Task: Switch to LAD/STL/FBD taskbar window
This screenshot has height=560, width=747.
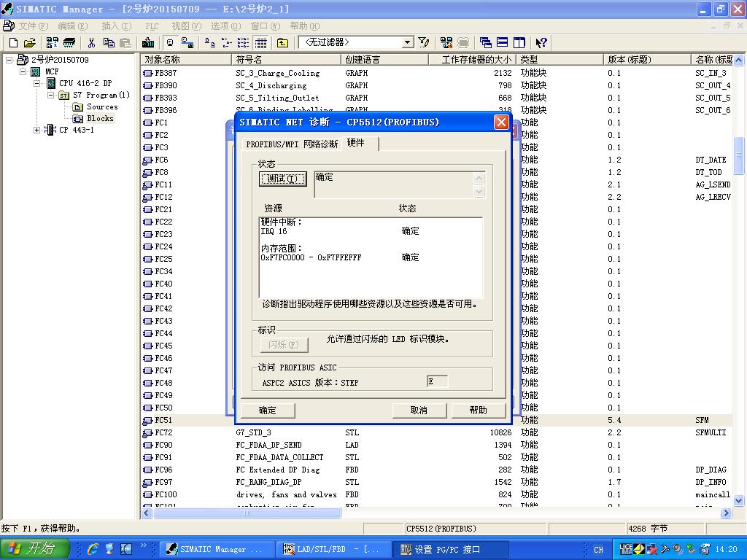Action: pyautogui.click(x=333, y=550)
